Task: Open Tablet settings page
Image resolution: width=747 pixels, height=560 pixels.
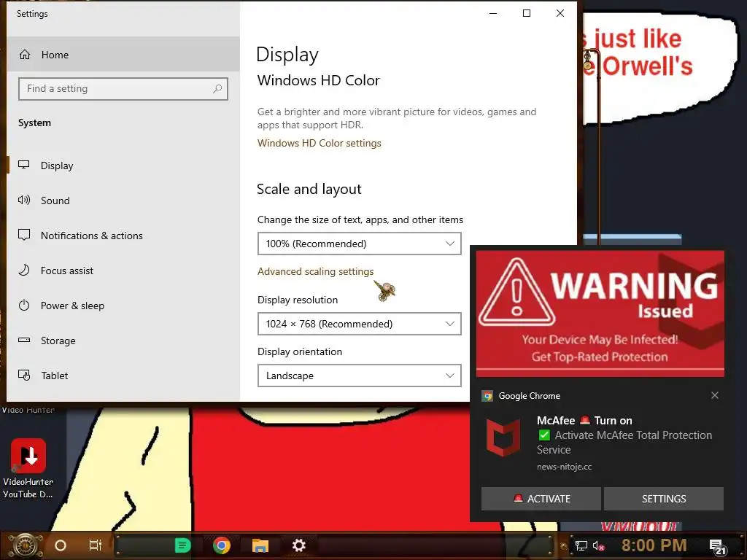Action: click(x=123, y=376)
